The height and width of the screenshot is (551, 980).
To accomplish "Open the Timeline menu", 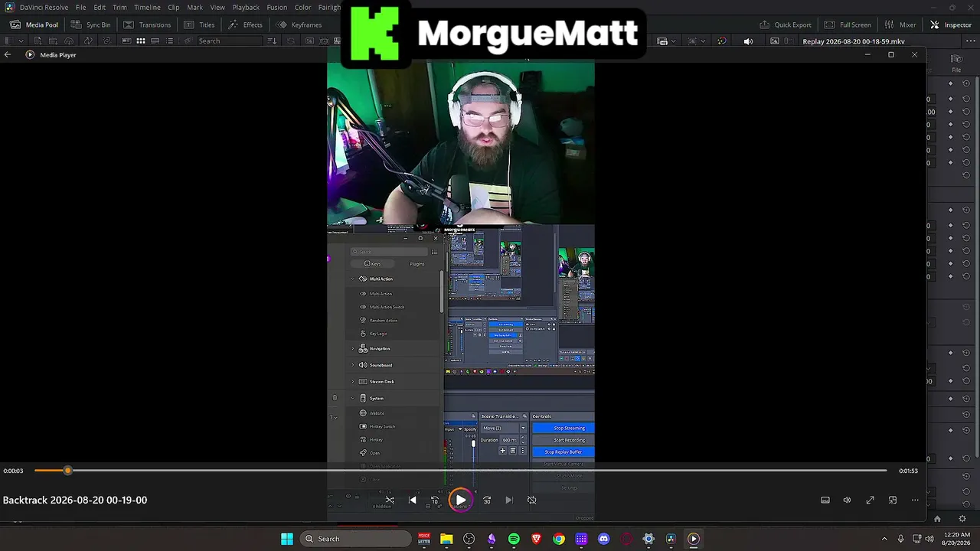I will [x=147, y=8].
